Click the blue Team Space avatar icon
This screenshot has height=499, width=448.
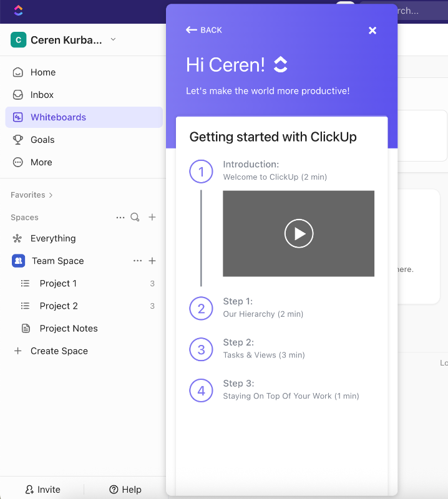coord(19,261)
